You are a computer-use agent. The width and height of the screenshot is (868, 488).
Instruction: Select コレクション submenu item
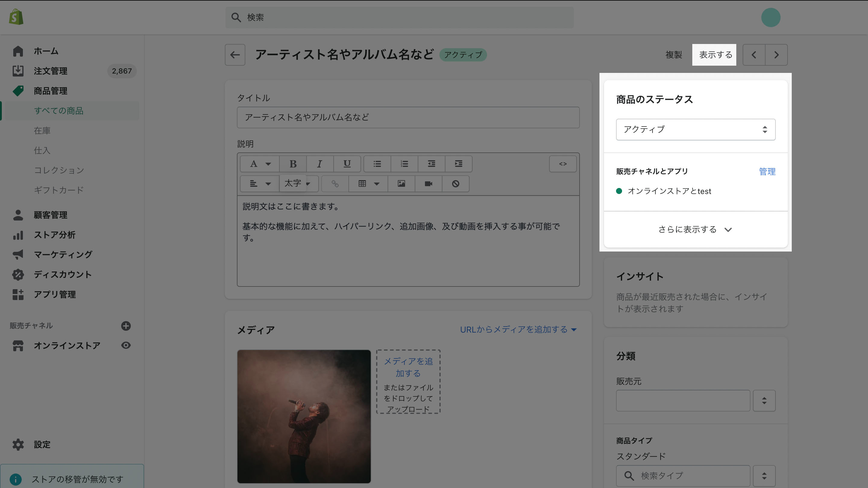(59, 170)
